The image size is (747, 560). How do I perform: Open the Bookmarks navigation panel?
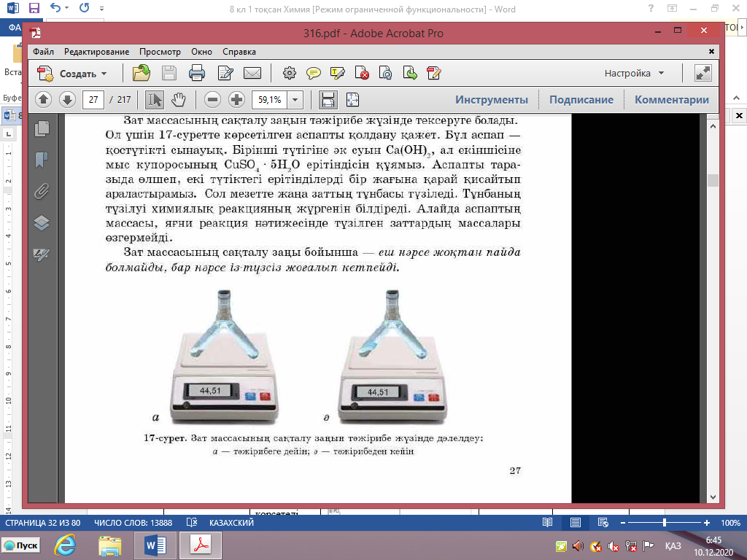coord(42,160)
